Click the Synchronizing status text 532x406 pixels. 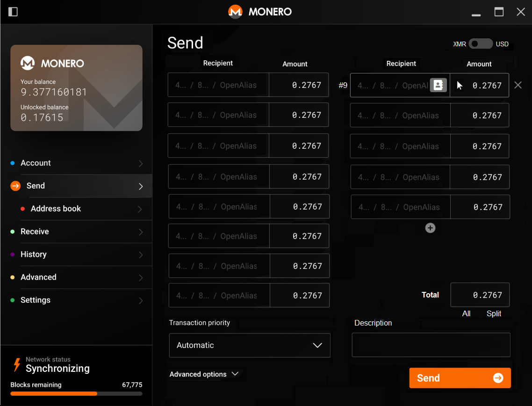point(58,368)
